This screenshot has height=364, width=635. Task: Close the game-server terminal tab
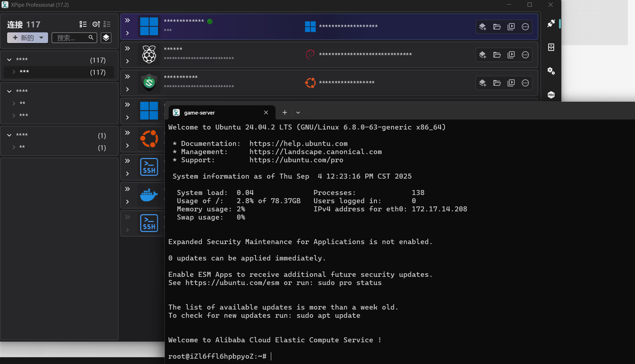click(x=266, y=112)
